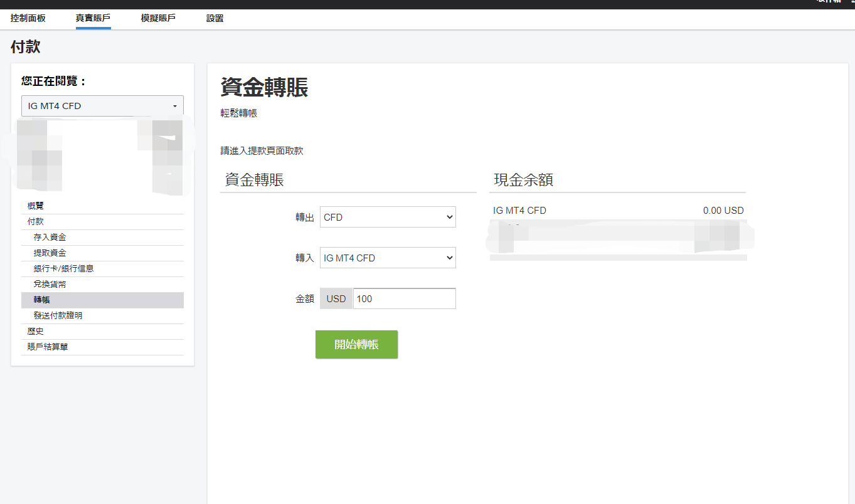Screen dimensions: 855x504
Task: Open the 轉入 IG MT4 CFD dropdown
Action: pyautogui.click(x=388, y=258)
